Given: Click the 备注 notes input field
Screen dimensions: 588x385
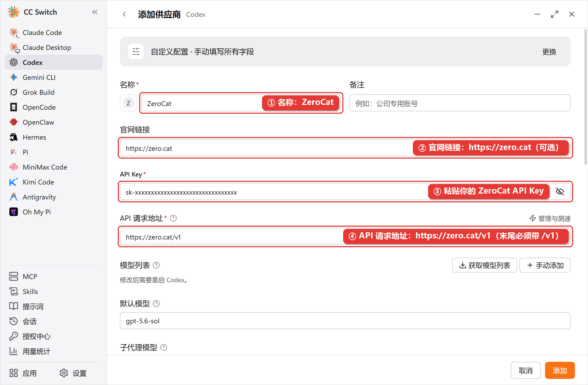Looking at the screenshot, I should [460, 103].
